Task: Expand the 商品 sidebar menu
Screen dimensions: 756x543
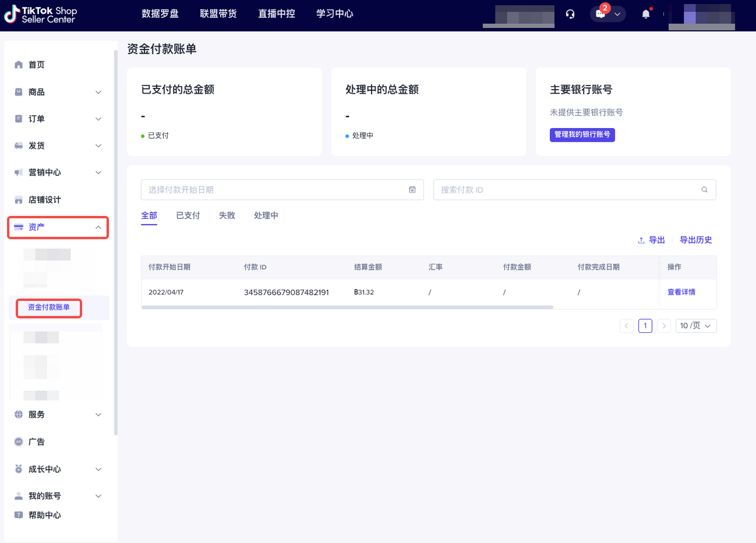Action: 99,92
